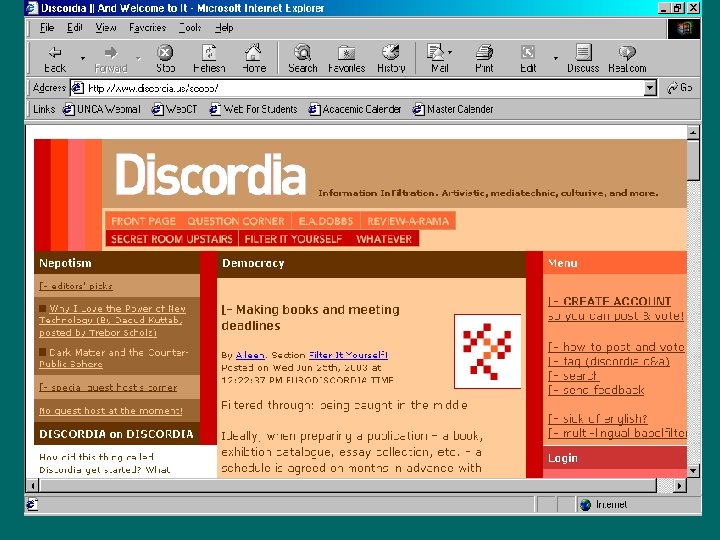The width and height of the screenshot is (720, 540).
Task: Click the page icon in address bar
Action: click(78, 88)
